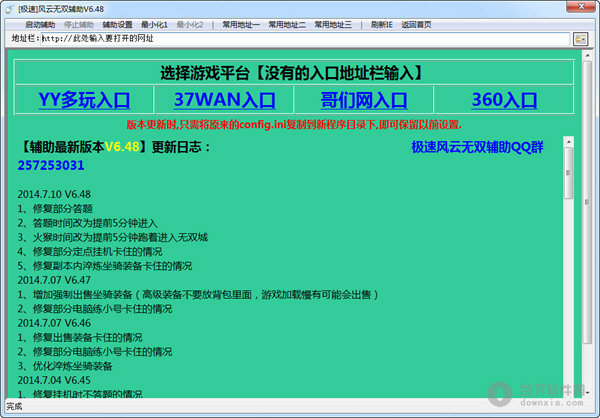The height and width of the screenshot is (418, 600).
Task: Click the 更新日志 heading with V6.48
Action: click(115, 147)
